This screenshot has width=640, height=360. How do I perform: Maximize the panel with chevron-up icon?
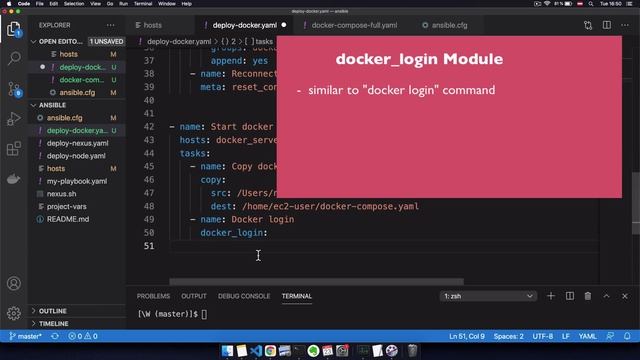click(x=607, y=296)
